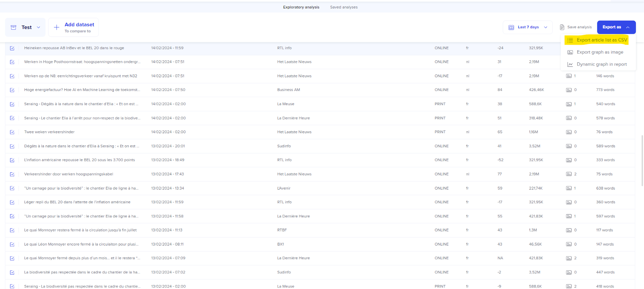Click the Business AM source cell
The image size is (644, 289).
289,90
